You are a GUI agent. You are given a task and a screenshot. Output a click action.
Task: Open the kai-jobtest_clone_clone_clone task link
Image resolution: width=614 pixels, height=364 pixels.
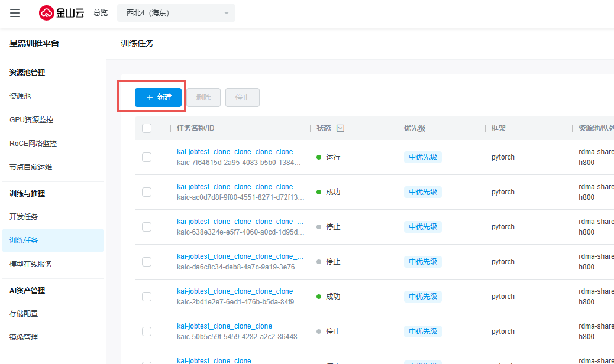224,326
